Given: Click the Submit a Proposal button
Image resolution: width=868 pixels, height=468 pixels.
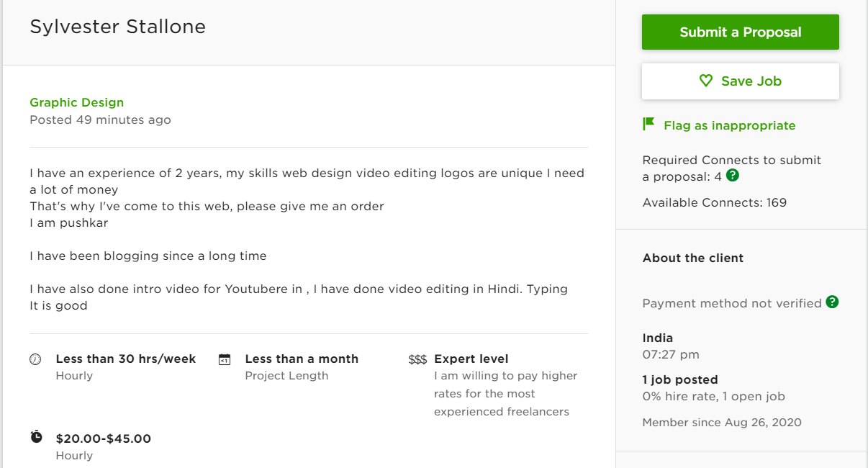Looking at the screenshot, I should pos(740,32).
